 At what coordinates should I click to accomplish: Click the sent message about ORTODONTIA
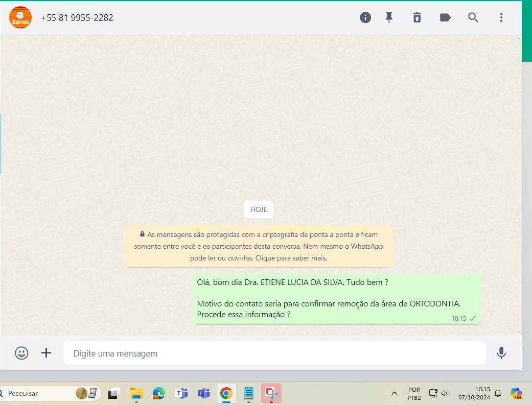[x=336, y=299]
